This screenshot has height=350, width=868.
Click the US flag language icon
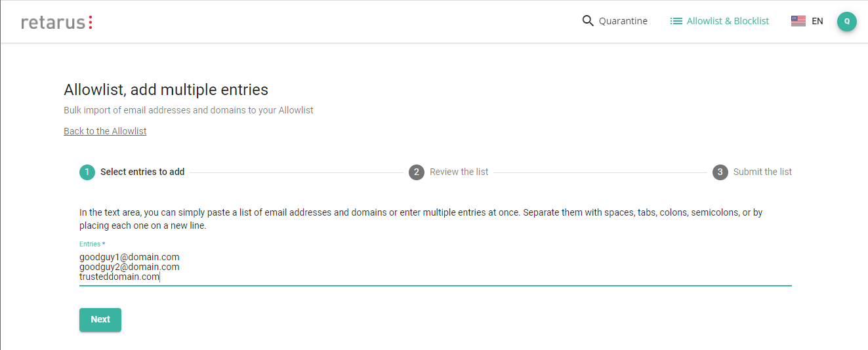pos(798,21)
